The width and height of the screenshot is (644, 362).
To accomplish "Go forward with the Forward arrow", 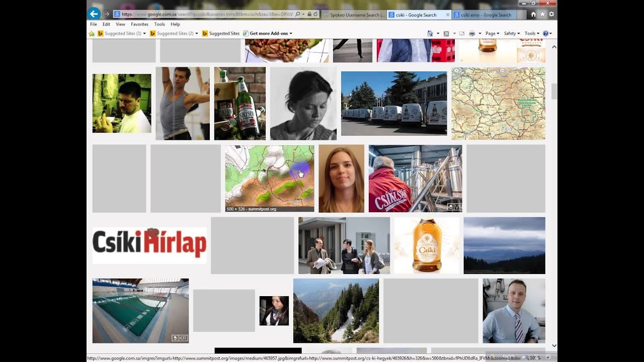I will 107,14.
